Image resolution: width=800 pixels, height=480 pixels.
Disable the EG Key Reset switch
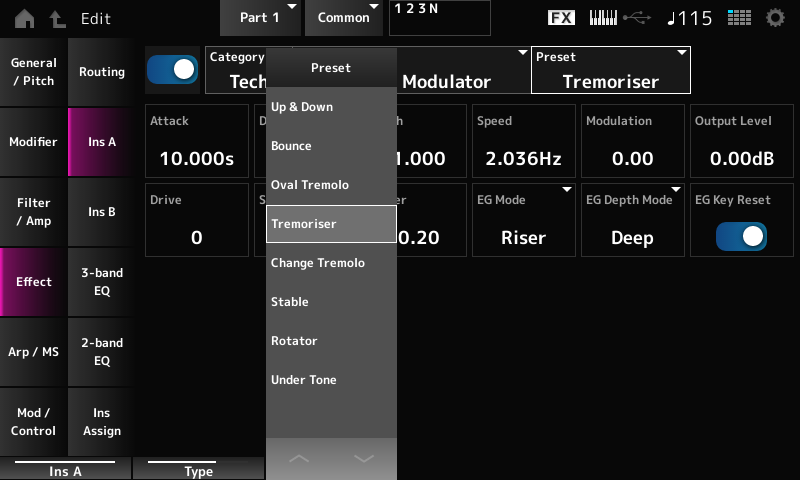point(741,236)
